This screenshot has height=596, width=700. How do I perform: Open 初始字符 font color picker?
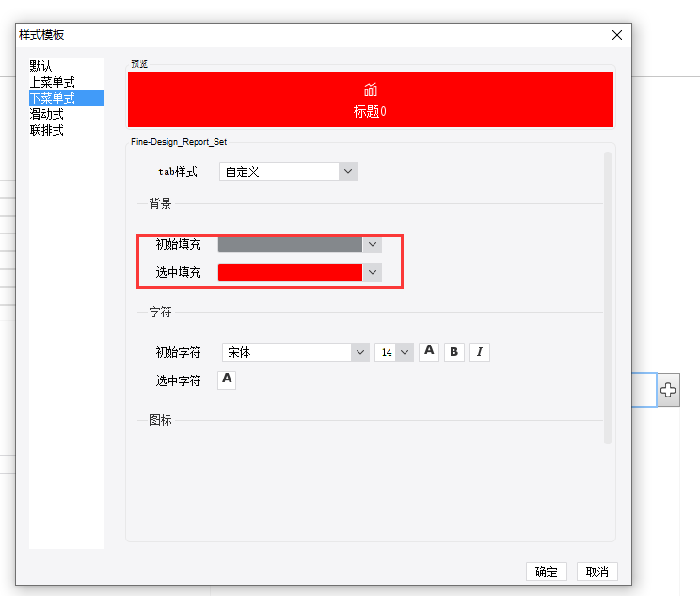pyautogui.click(x=429, y=351)
